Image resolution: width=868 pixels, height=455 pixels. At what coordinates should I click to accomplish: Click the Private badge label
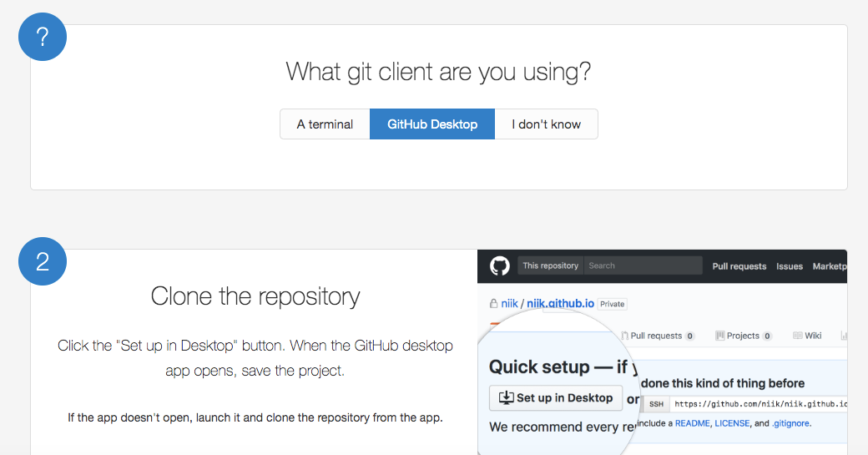(613, 304)
